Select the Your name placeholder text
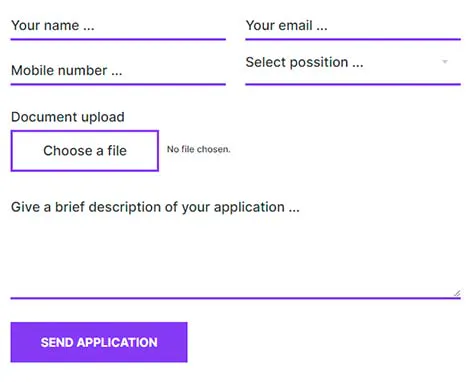The image size is (472, 382). 53,26
